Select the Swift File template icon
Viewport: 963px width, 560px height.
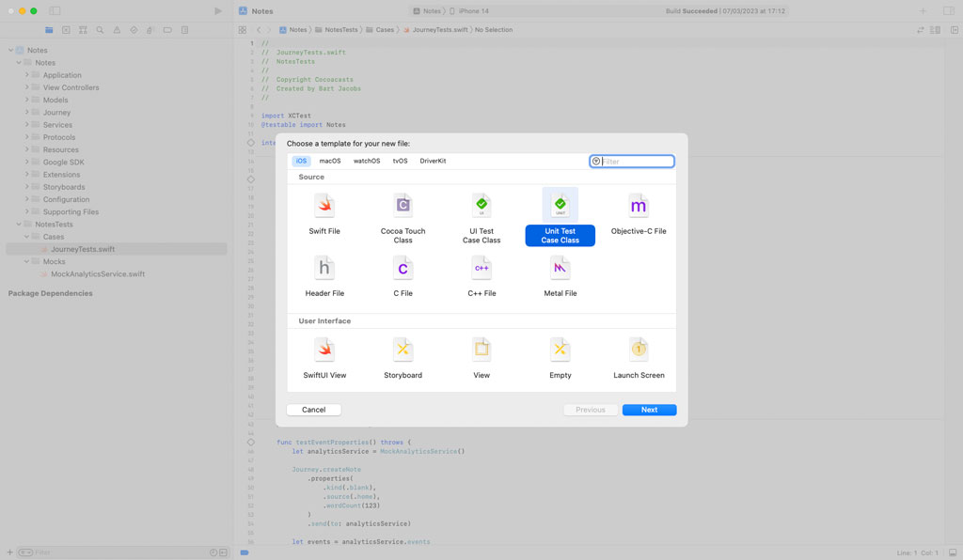(324, 206)
